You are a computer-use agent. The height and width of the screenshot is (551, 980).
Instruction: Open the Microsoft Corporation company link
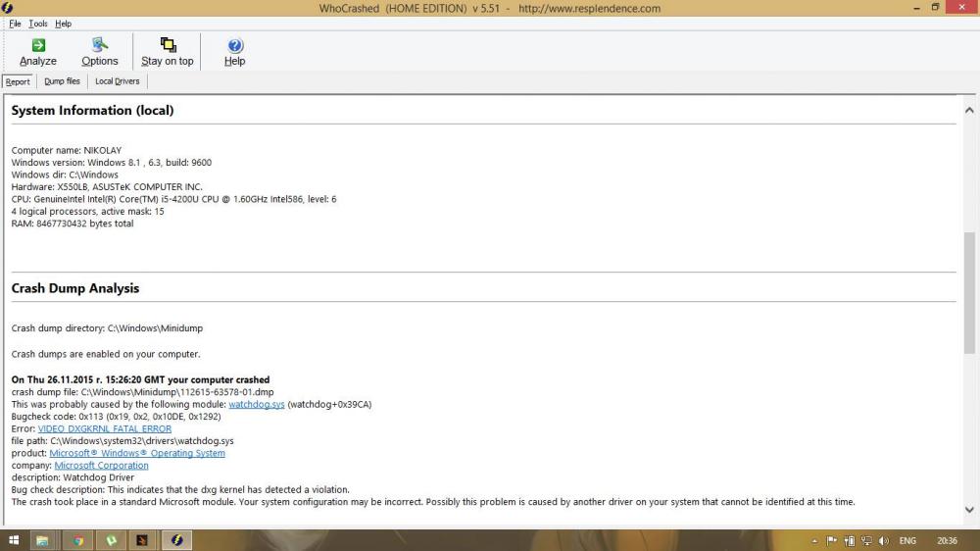point(101,466)
